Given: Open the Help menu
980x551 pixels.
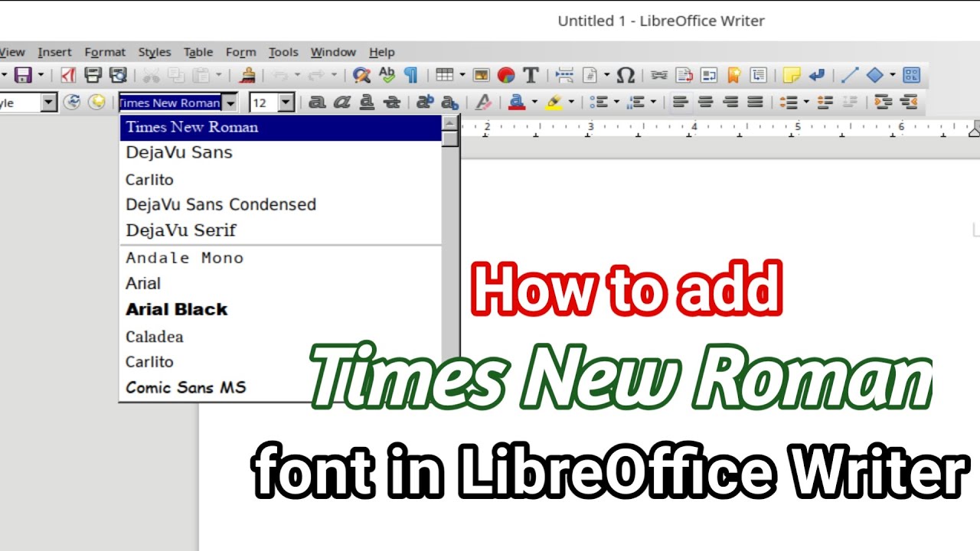Looking at the screenshot, I should 382,52.
